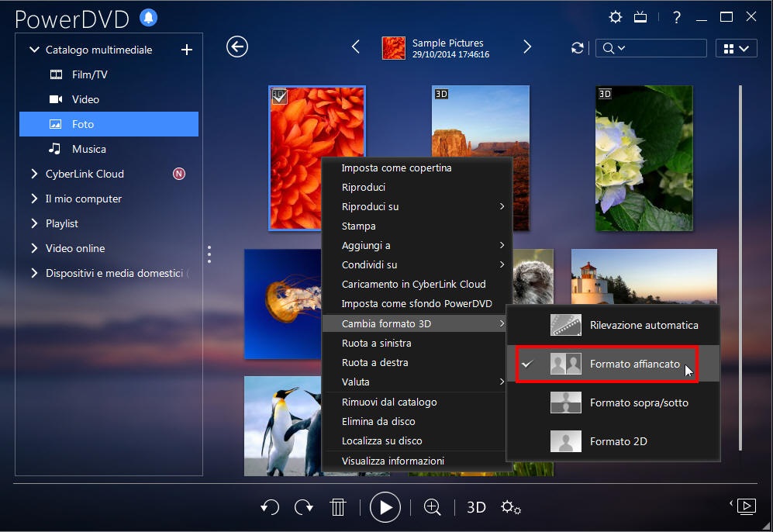The height and width of the screenshot is (532, 773).
Task: Click the PowerDVD notification bell icon
Action: pos(148,18)
